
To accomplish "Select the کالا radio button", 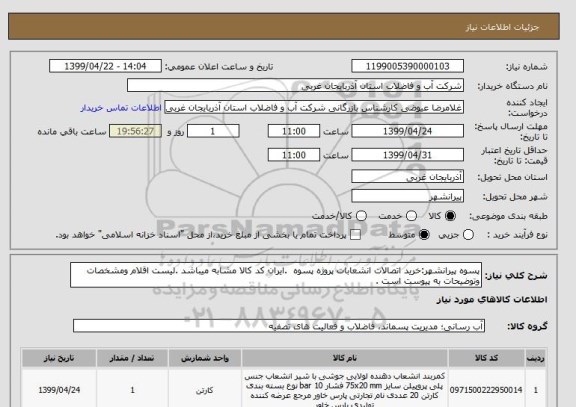I will tap(450, 216).
